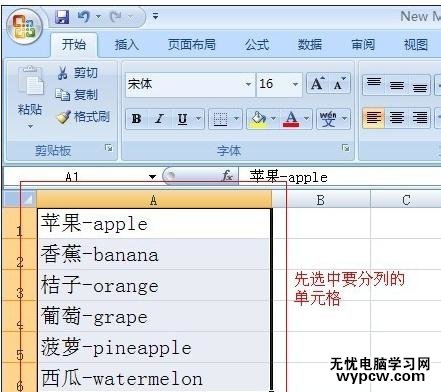Increase font size with large A
Image resolution: width=441 pixels, height=392 pixels.
pyautogui.click(x=317, y=83)
